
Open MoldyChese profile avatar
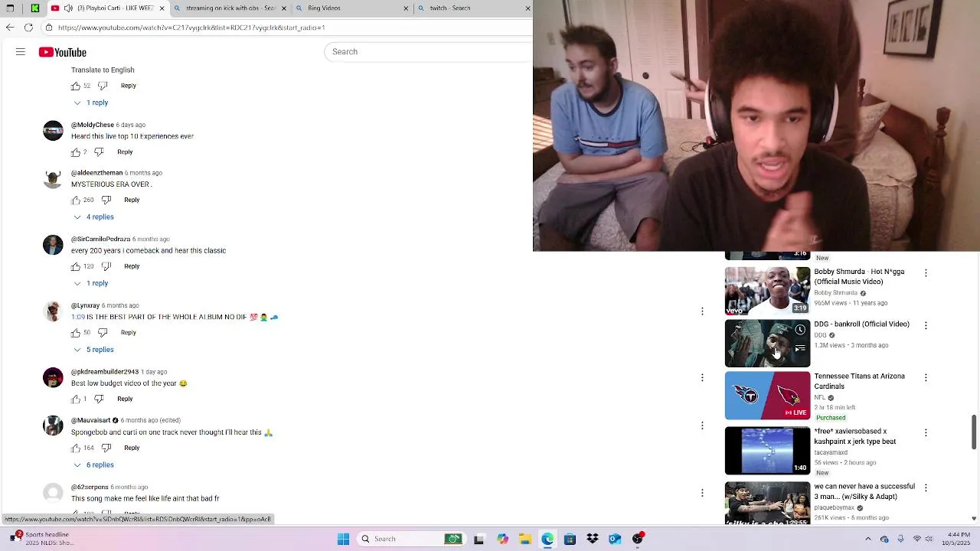tap(53, 131)
